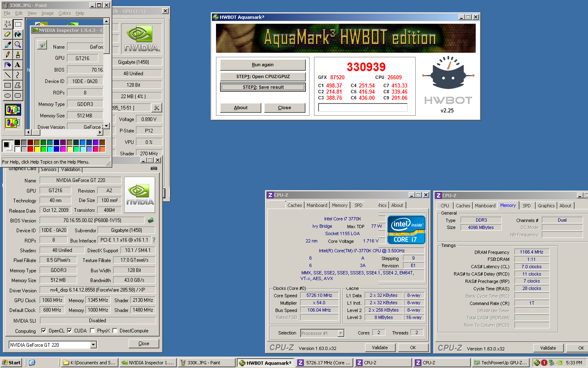Open Internet Explorer quick launch icon
The image size is (588, 368).
32,363
